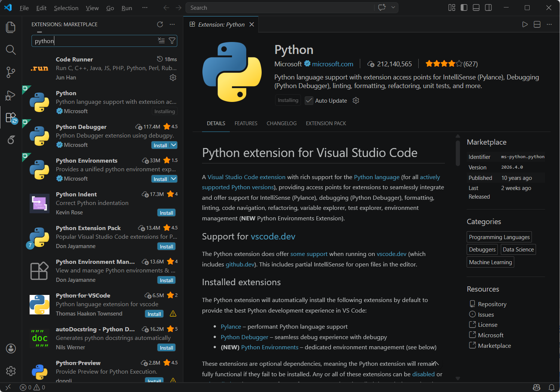Open the Copilot chat dropdown arrow

(x=393, y=7)
